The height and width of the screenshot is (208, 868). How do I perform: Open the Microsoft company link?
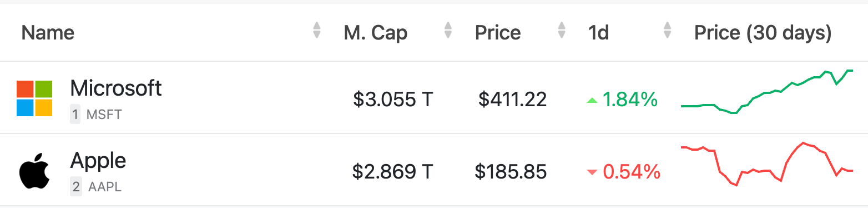[x=116, y=88]
